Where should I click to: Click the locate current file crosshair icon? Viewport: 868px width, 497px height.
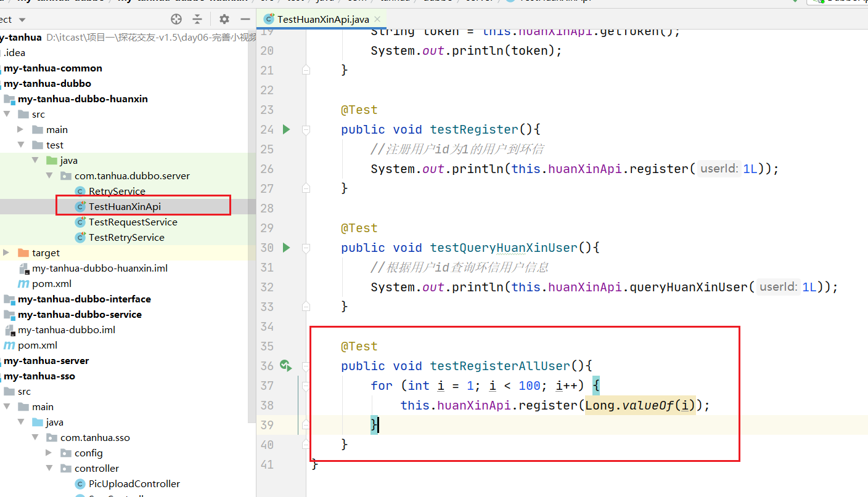pos(176,19)
